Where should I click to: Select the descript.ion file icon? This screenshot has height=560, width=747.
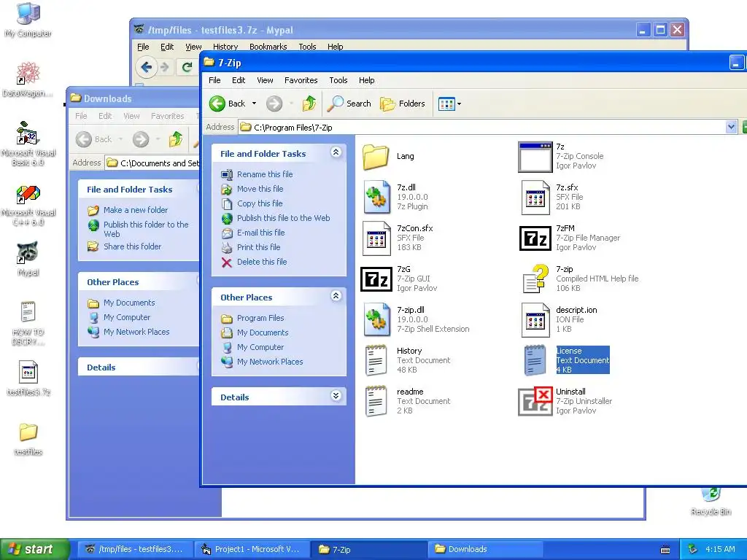535,319
